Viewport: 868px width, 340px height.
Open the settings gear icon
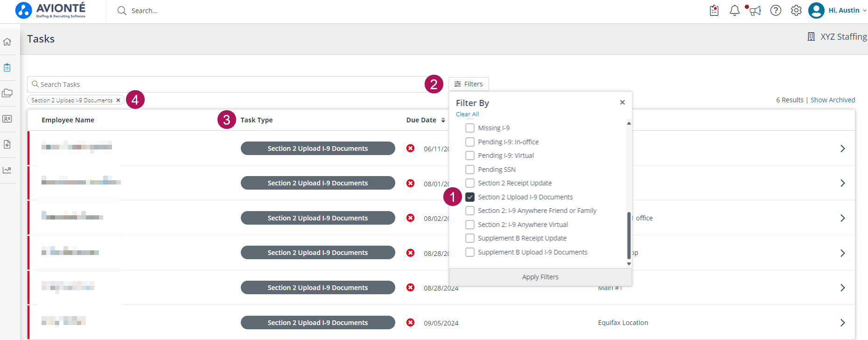click(x=796, y=10)
